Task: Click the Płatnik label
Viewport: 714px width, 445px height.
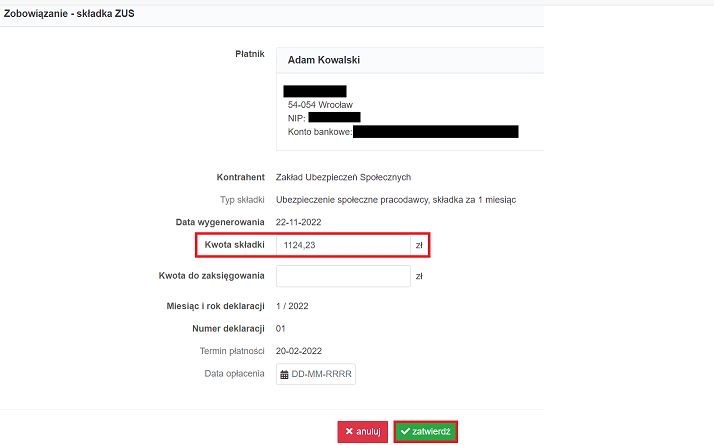Action: pyautogui.click(x=250, y=54)
